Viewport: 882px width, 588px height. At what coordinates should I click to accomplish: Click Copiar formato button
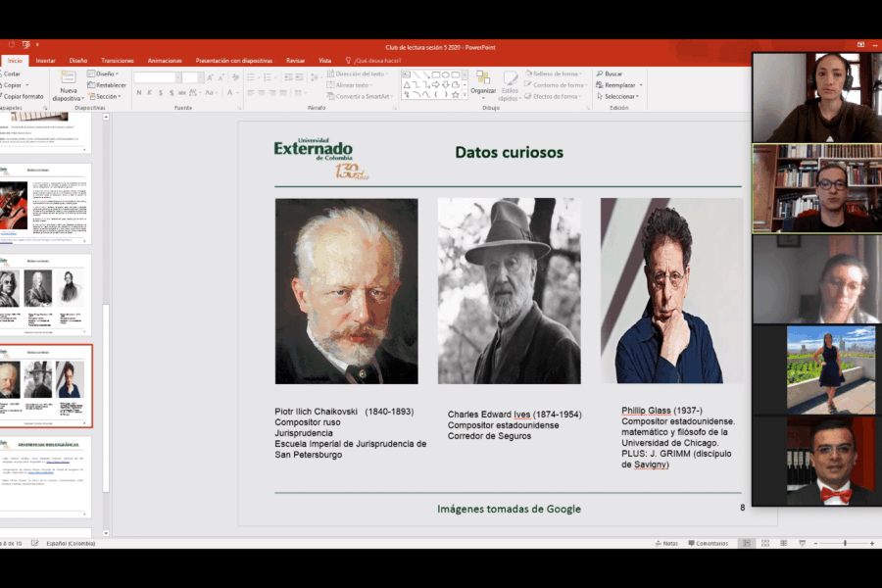click(x=24, y=97)
